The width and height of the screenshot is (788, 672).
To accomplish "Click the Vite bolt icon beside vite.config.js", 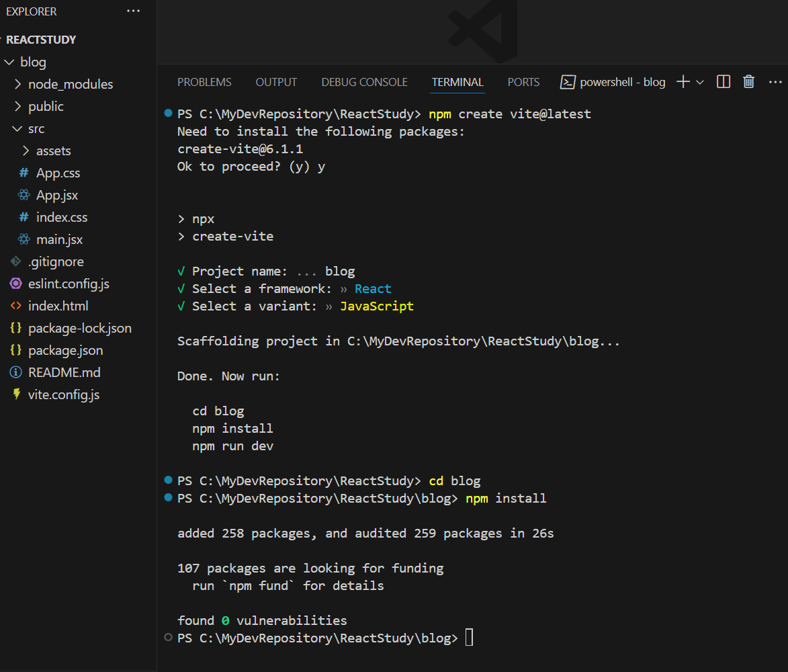I will pyautogui.click(x=17, y=394).
